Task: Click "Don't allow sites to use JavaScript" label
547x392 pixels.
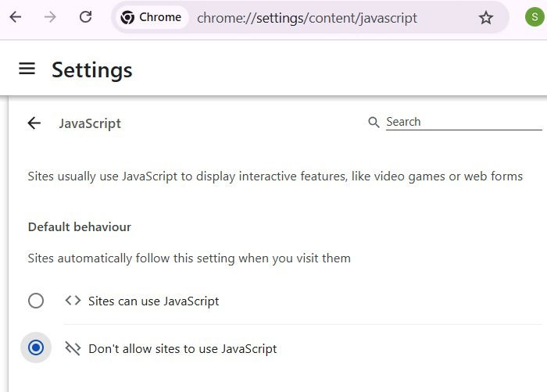Action: click(x=183, y=348)
